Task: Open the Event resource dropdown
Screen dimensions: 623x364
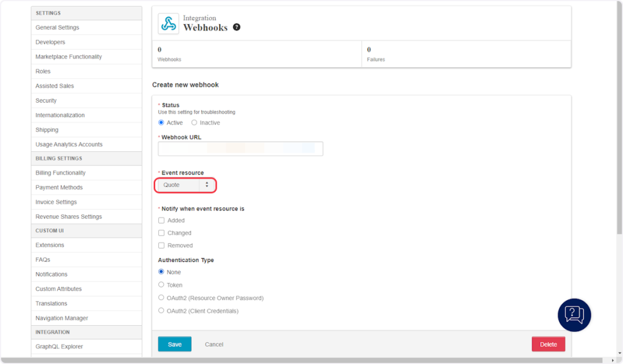Action: (186, 185)
